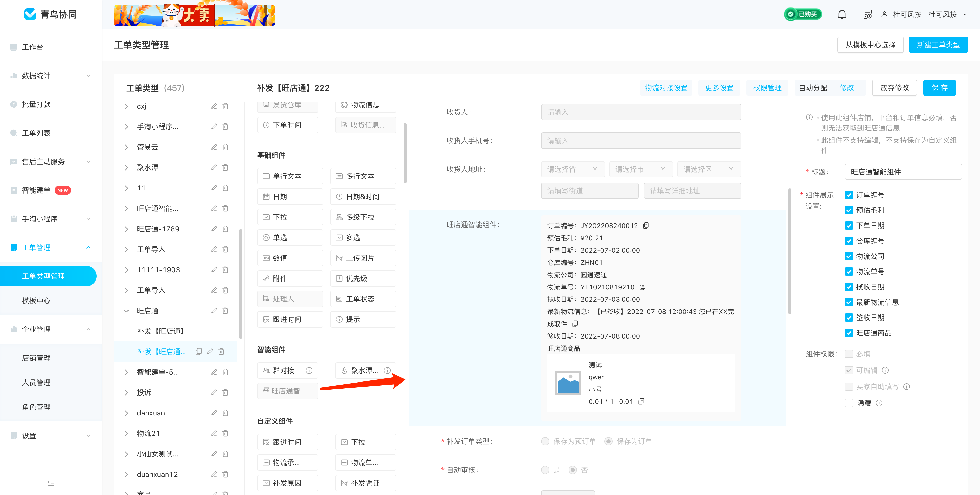Click the 标题 input field
Viewport: 980px width, 495px height.
(x=903, y=172)
